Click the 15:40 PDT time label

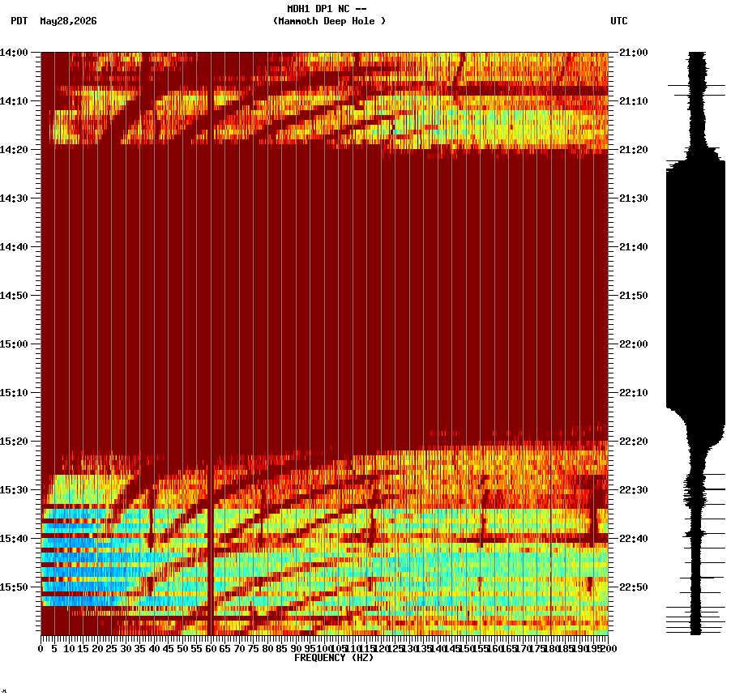click(x=14, y=539)
